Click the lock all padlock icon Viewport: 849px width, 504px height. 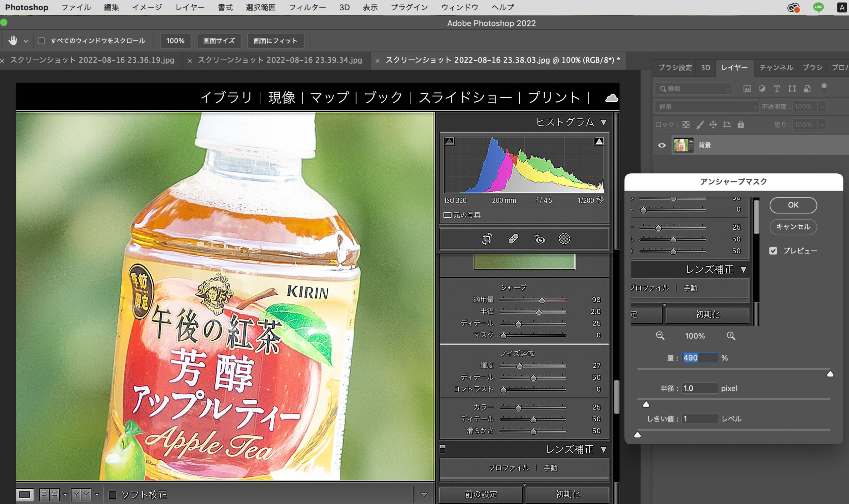pyautogui.click(x=741, y=125)
